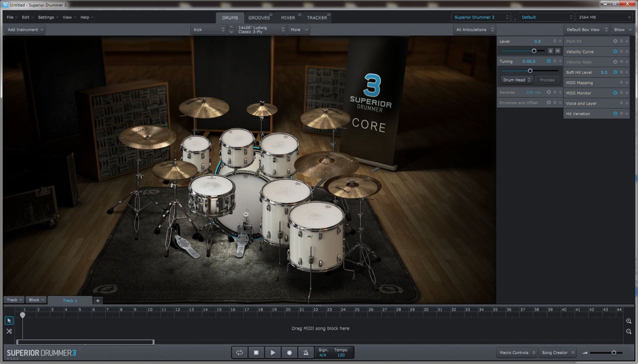Disable the MIDI Monitor power button

tap(615, 93)
